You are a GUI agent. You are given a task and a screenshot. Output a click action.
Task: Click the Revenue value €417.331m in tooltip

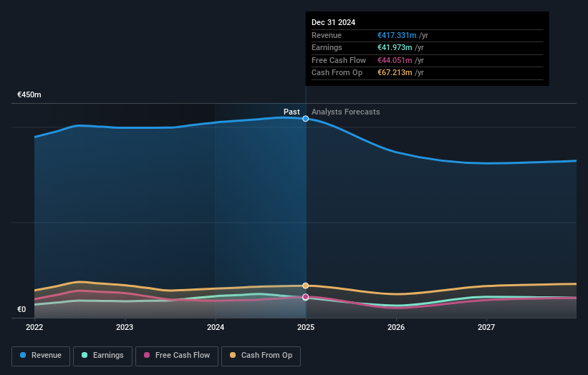tap(397, 35)
